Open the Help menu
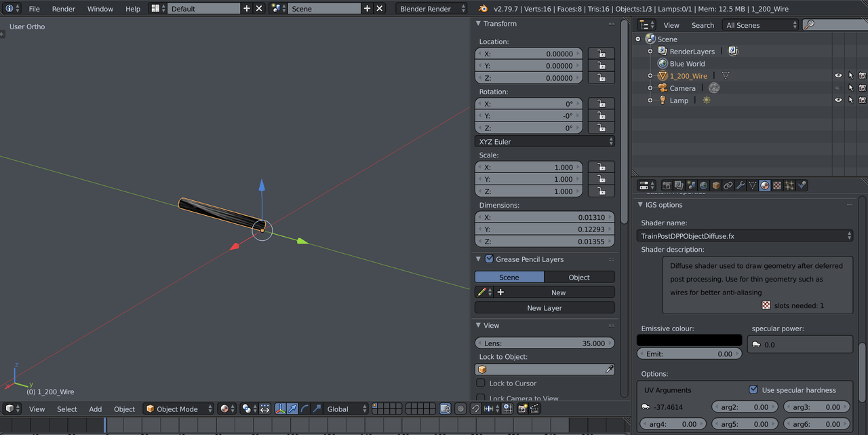868x435 pixels. [x=133, y=9]
